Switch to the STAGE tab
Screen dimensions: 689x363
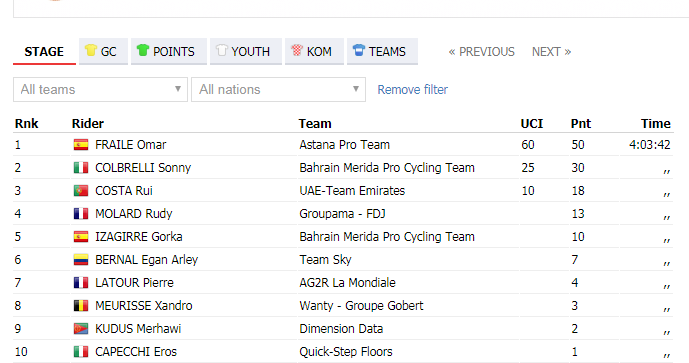[x=44, y=52]
